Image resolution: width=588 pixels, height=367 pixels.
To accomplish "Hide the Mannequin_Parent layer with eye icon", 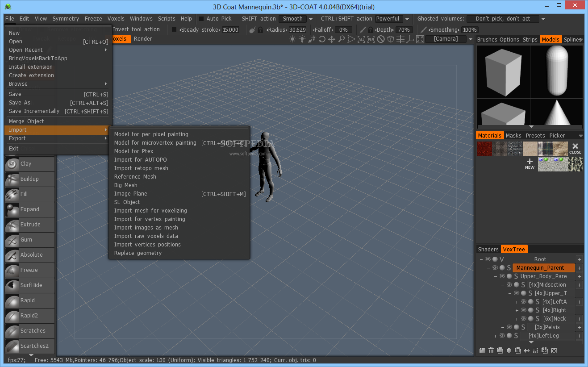I will tap(495, 268).
